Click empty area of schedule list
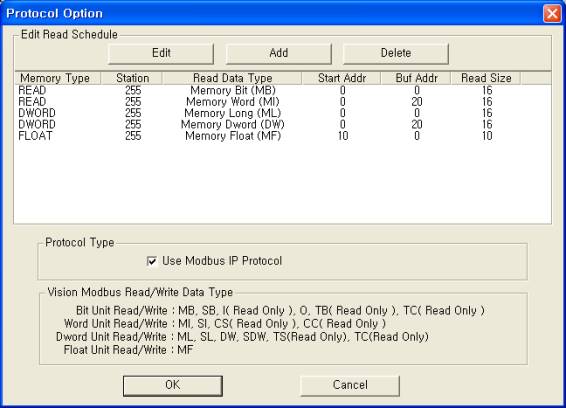 [283, 182]
